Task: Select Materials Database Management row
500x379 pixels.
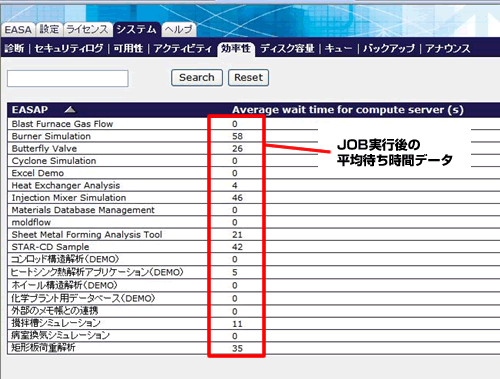Action: point(253,210)
